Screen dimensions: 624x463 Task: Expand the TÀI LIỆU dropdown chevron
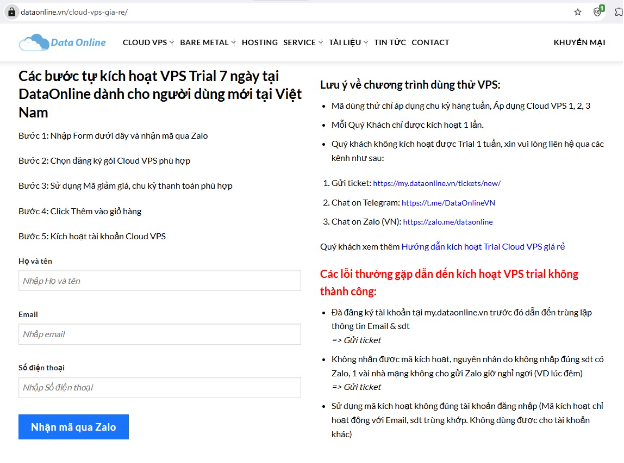(x=366, y=43)
